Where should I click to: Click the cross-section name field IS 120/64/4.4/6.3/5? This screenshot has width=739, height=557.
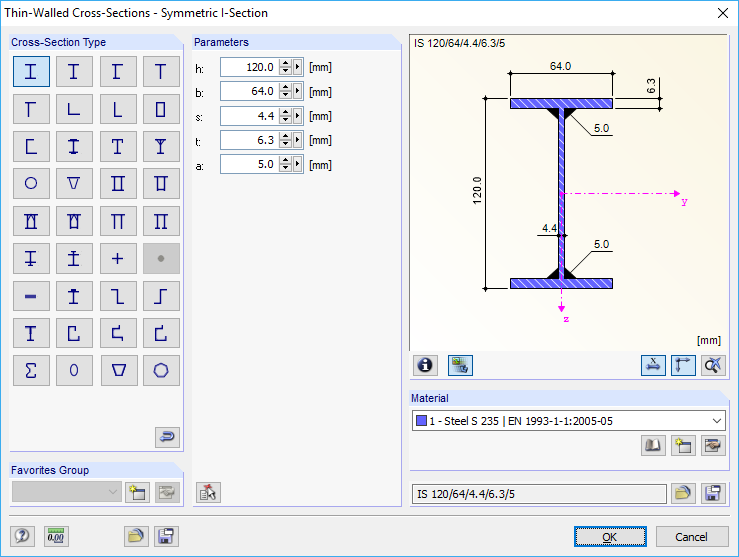click(x=539, y=494)
